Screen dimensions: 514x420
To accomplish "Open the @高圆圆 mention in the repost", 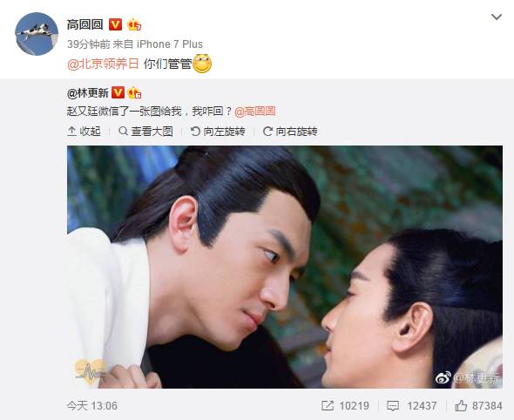I will point(255,112).
